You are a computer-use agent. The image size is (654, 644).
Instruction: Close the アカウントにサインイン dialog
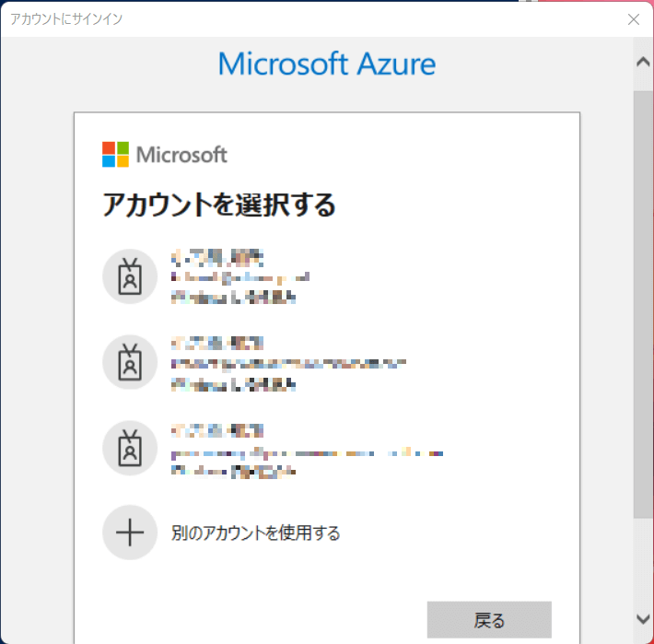click(634, 19)
